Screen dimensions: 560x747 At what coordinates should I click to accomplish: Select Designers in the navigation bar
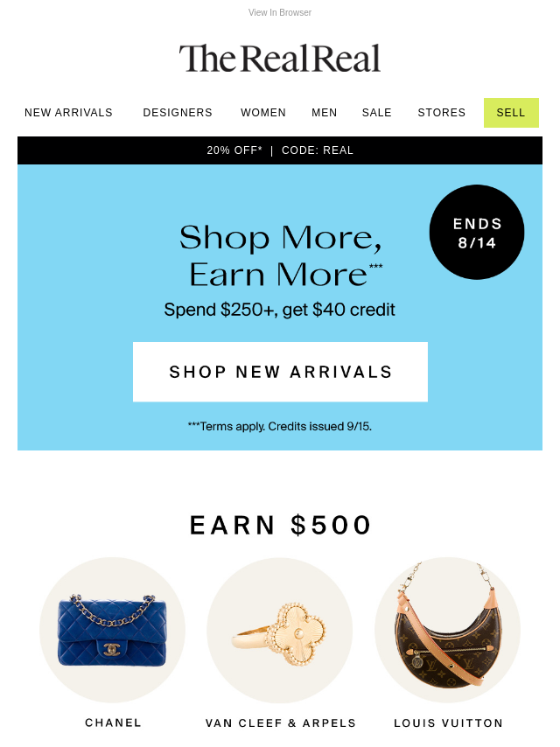coord(178,113)
